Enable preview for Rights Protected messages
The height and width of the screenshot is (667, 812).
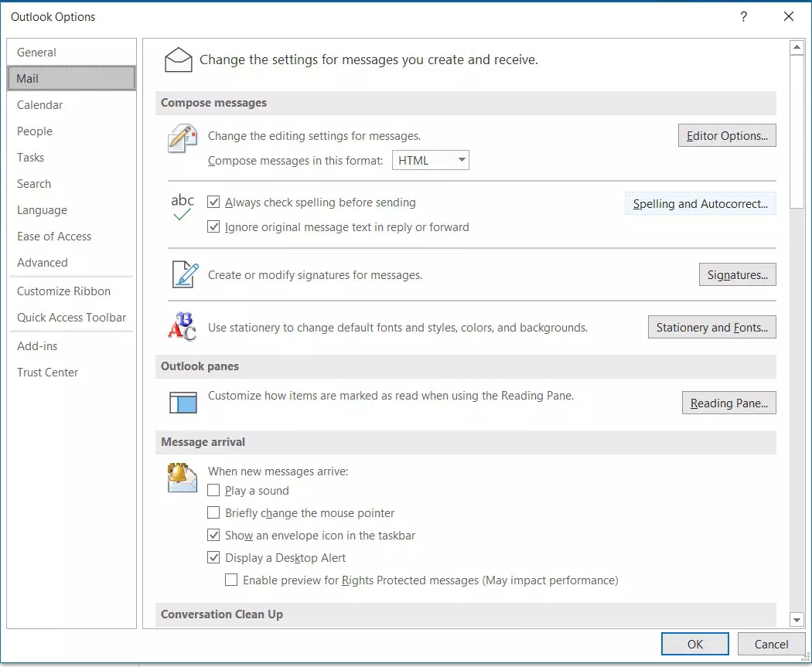(230, 580)
